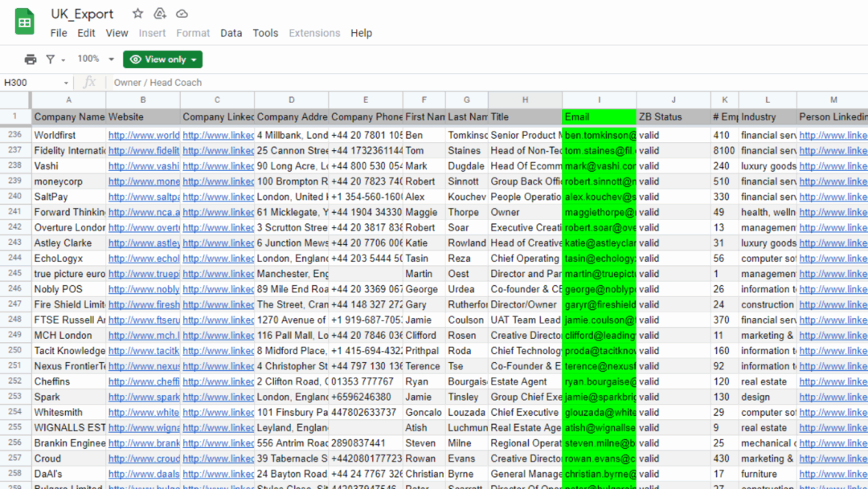The width and height of the screenshot is (868, 489).
Task: Open the Data menu
Action: tap(231, 33)
